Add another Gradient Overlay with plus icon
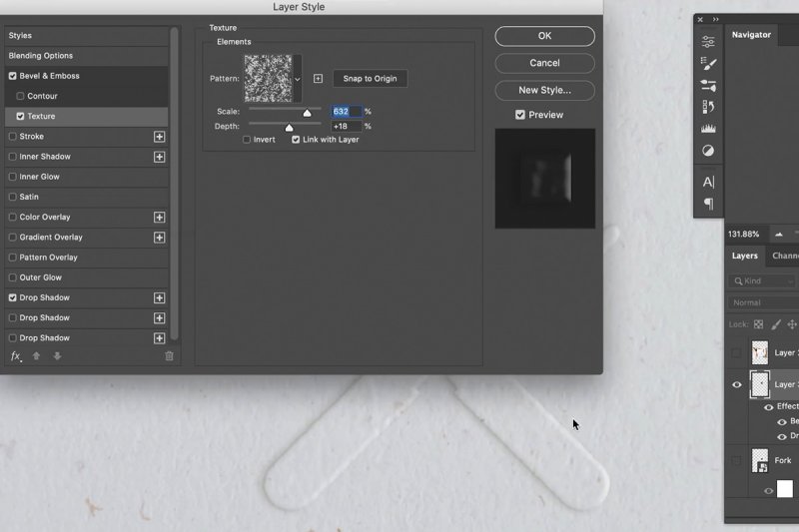Screen dimensions: 799x532 [x=159, y=238]
